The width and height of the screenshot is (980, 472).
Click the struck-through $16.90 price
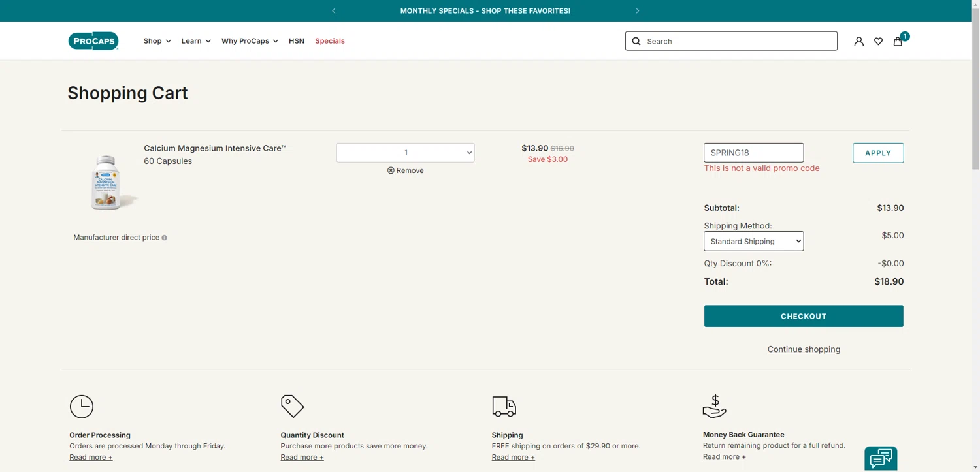click(563, 149)
